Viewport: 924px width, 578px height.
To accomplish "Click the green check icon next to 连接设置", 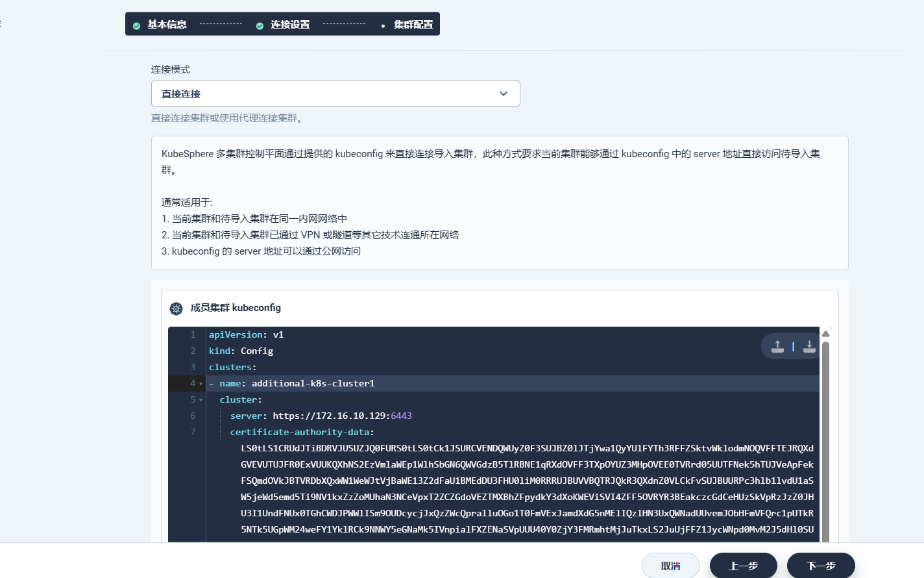I will [x=260, y=25].
